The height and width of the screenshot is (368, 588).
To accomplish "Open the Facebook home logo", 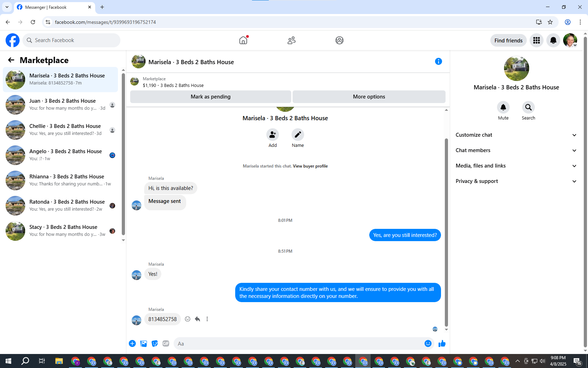I will click(x=13, y=40).
